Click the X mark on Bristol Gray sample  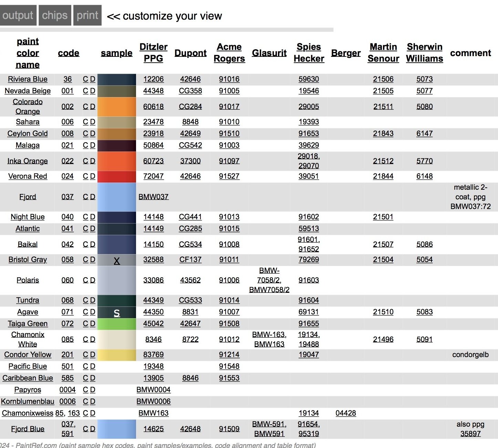pyautogui.click(x=117, y=261)
